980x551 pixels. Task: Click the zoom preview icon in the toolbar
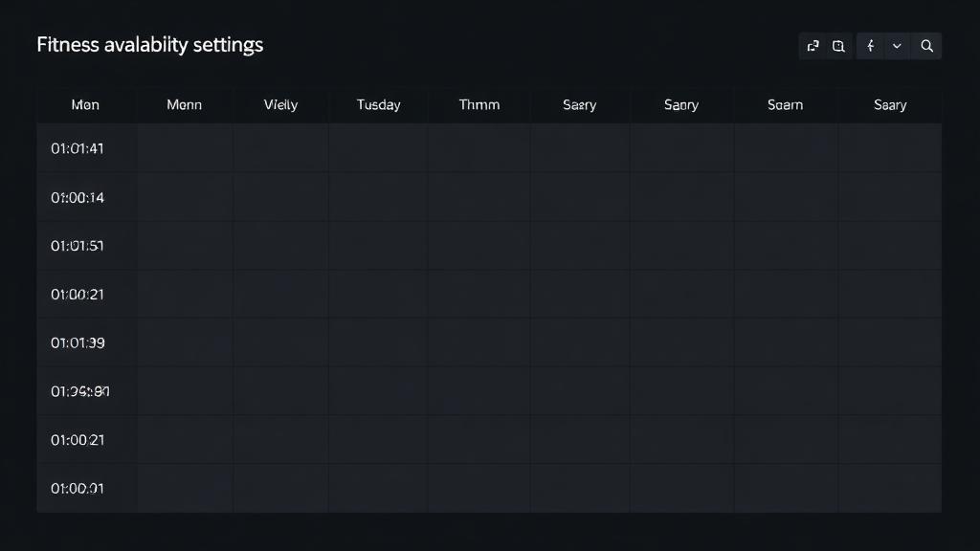[838, 45]
